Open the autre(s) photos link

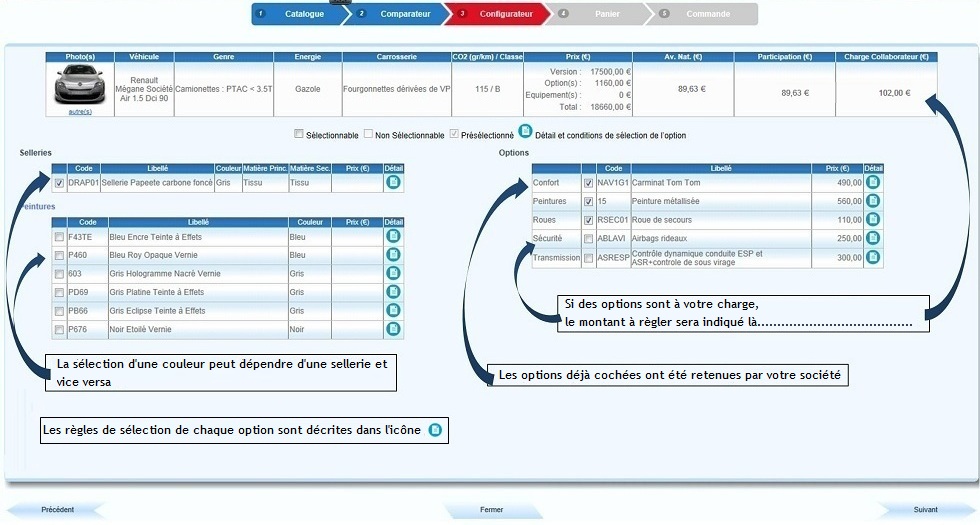click(80, 111)
